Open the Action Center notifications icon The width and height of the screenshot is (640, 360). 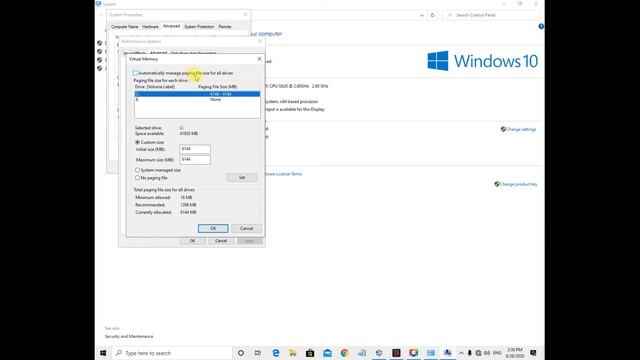pyautogui.click(x=533, y=353)
